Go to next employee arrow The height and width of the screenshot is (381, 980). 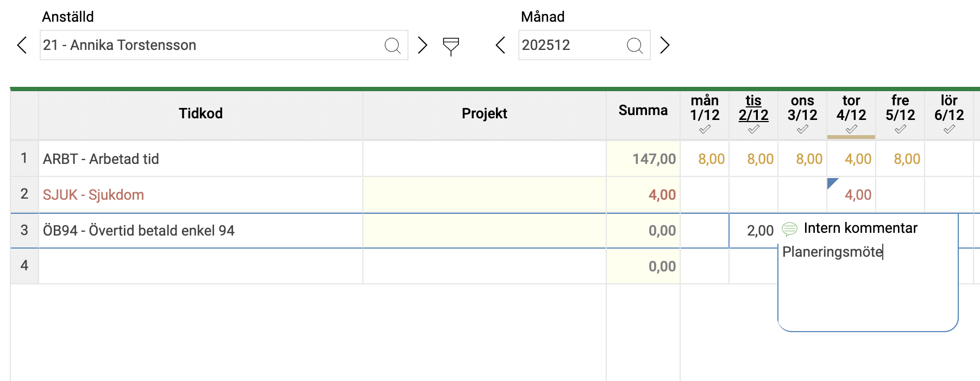(422, 45)
